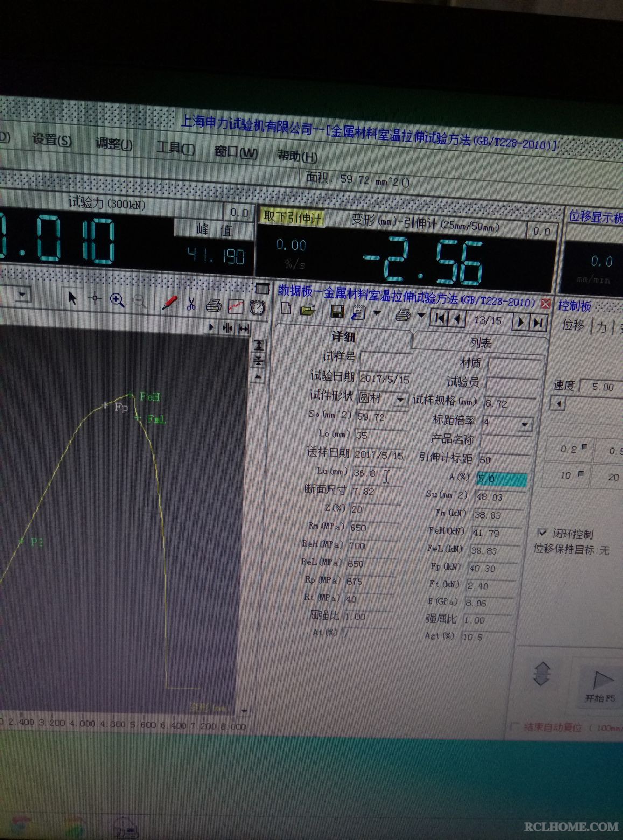This screenshot has width=623, height=840.
Task: Go to the next record
Action: (521, 322)
